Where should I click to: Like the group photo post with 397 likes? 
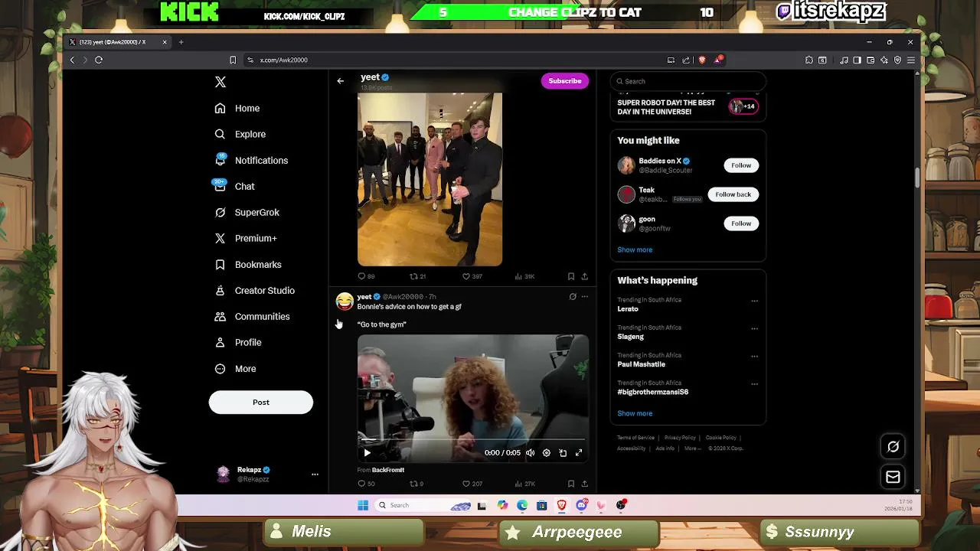pos(472,276)
